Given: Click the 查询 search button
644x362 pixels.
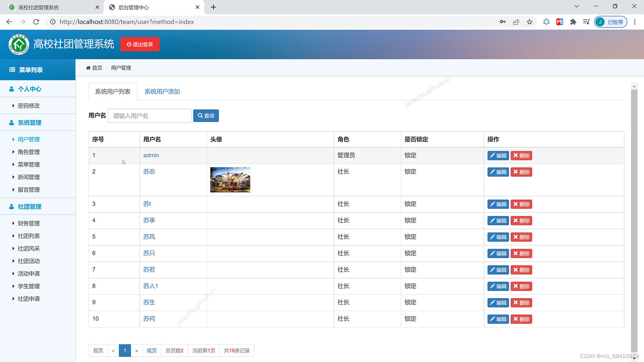Looking at the screenshot, I should (206, 116).
